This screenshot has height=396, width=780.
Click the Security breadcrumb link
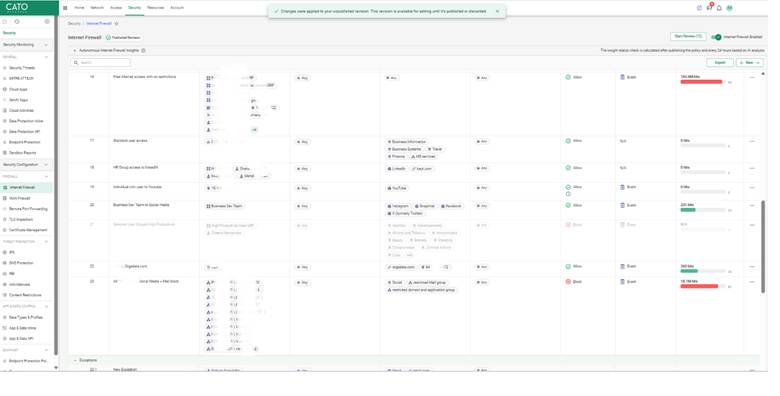point(74,23)
